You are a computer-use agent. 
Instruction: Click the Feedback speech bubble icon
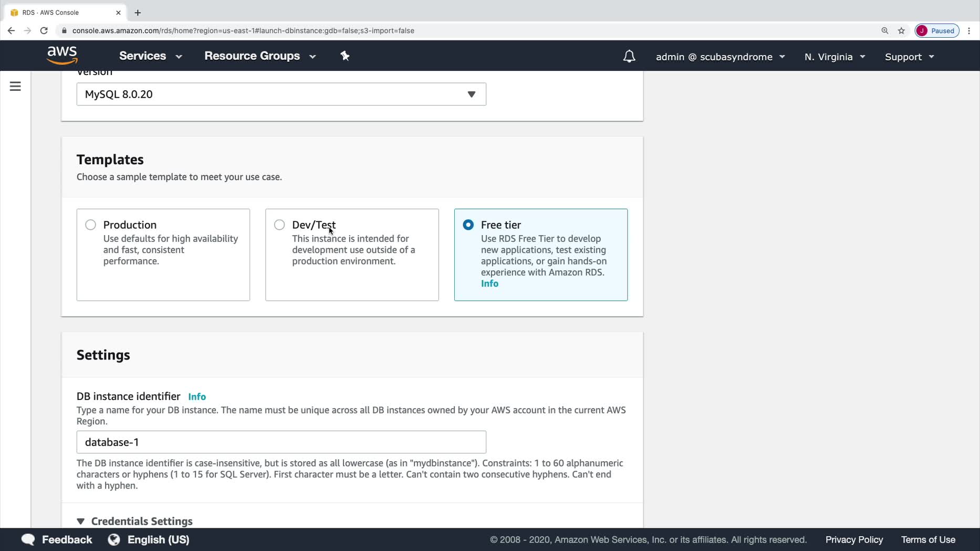[x=28, y=539]
